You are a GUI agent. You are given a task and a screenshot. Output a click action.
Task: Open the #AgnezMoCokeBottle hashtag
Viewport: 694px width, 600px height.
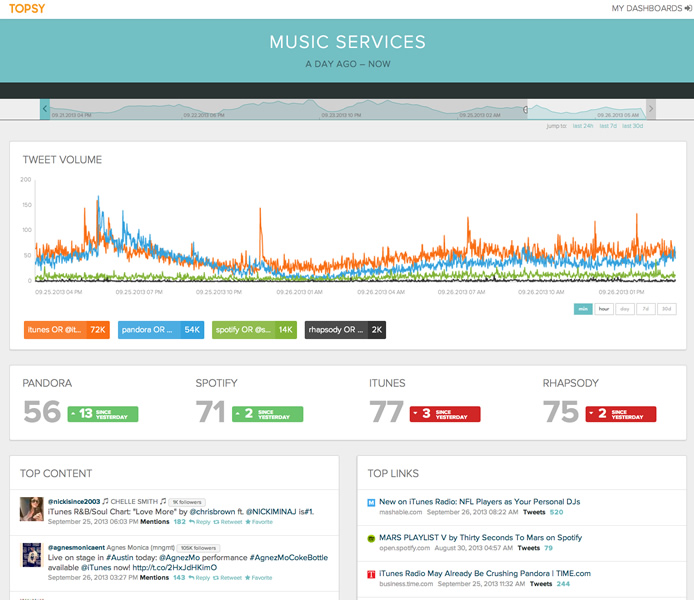[x=289, y=558]
